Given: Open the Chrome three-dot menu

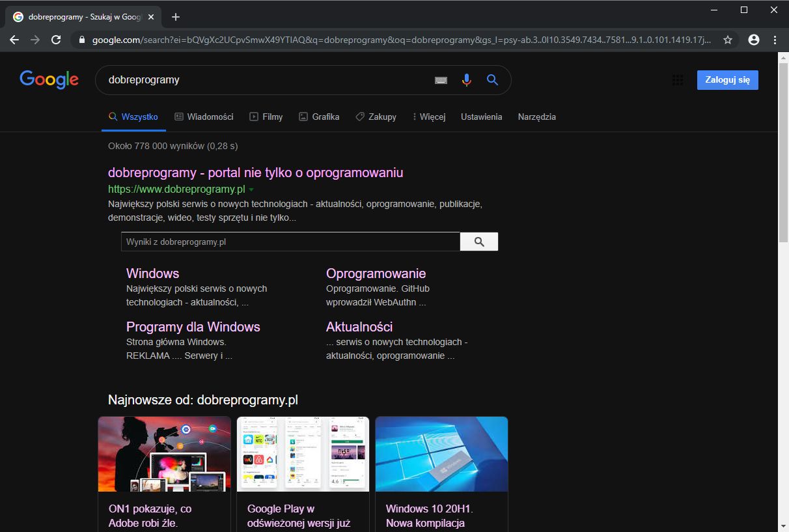Looking at the screenshot, I should (x=775, y=40).
